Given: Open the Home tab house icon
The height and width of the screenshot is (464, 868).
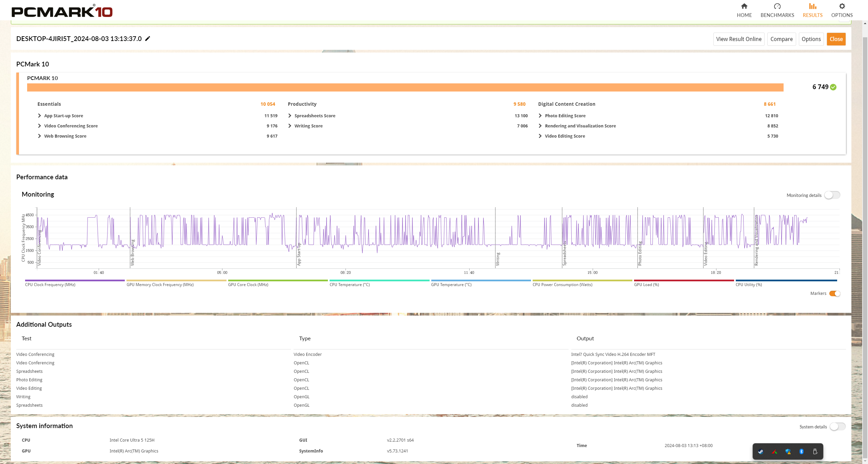Looking at the screenshot, I should (x=744, y=6).
